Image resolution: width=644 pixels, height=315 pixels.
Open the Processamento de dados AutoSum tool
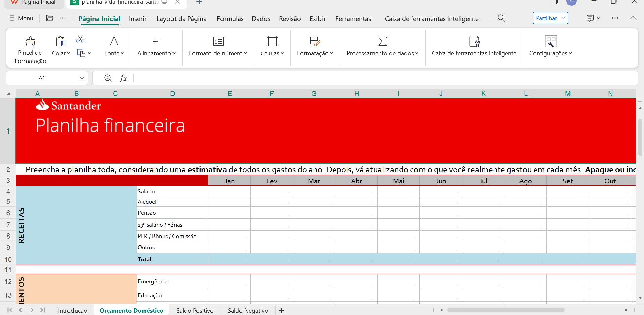tap(382, 41)
